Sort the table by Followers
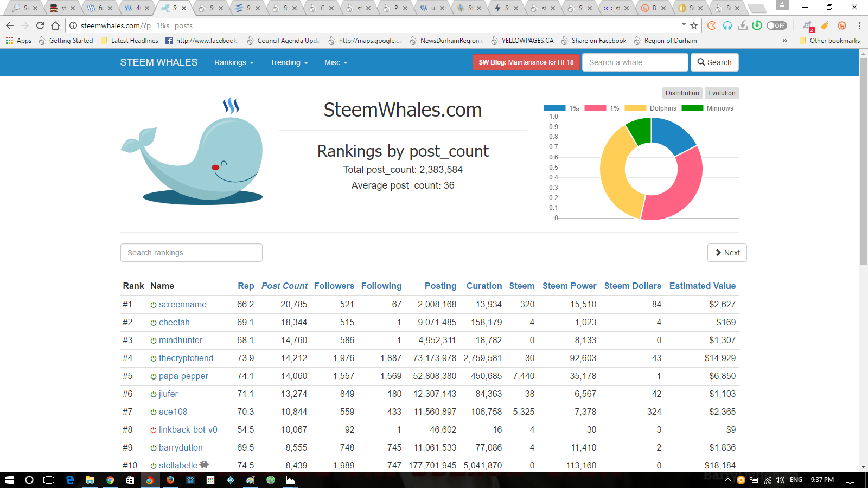This screenshot has height=488, width=868. coord(334,286)
